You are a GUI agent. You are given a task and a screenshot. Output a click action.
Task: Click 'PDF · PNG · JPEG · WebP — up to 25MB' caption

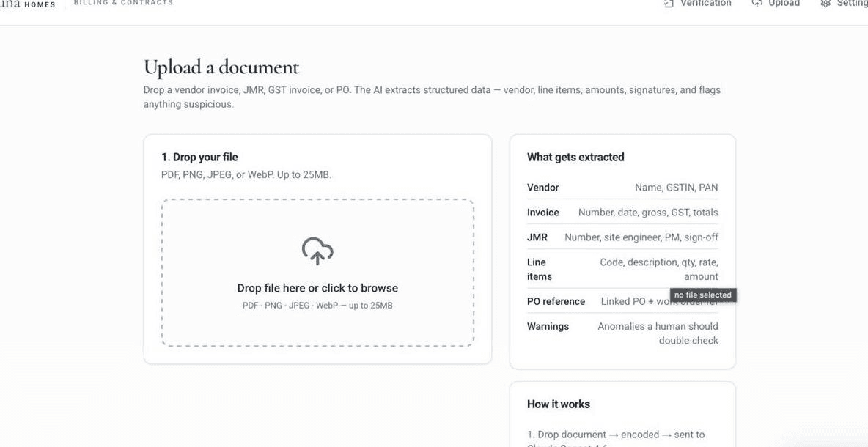317,306
